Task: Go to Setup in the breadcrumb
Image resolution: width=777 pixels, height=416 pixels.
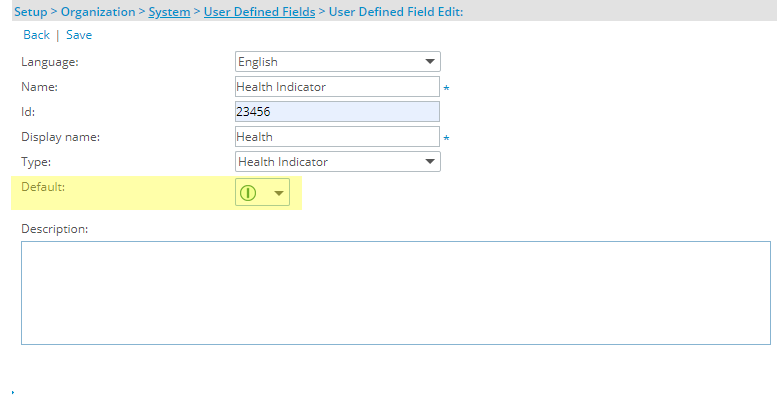Action: tap(31, 12)
